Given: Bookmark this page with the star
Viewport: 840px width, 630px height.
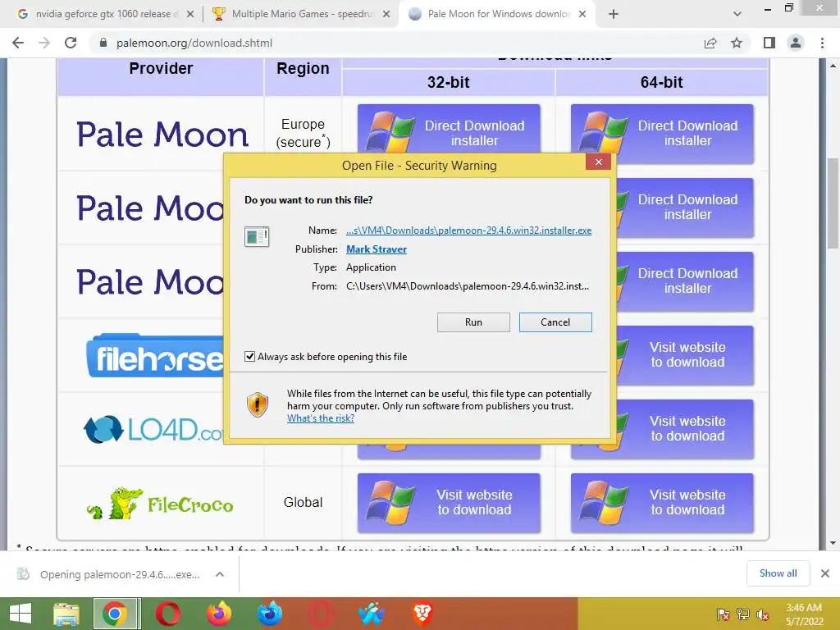Looking at the screenshot, I should point(737,43).
